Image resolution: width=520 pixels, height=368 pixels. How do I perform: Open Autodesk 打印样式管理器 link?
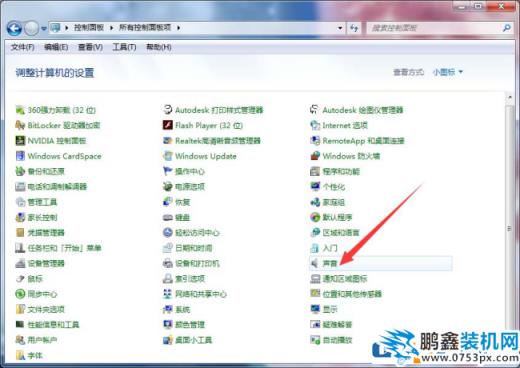pyautogui.click(x=219, y=110)
